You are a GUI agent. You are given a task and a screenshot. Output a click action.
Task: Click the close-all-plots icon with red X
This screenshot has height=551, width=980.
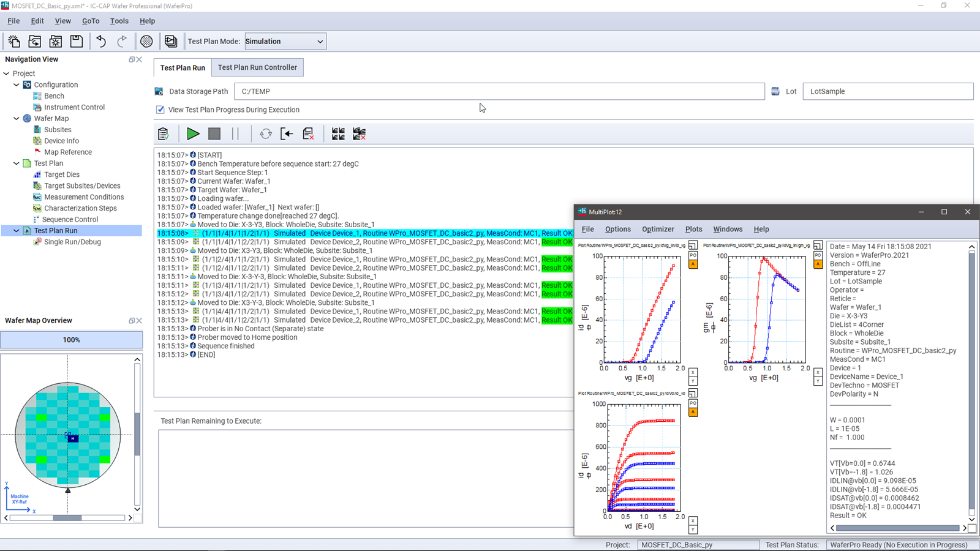pyautogui.click(x=360, y=133)
